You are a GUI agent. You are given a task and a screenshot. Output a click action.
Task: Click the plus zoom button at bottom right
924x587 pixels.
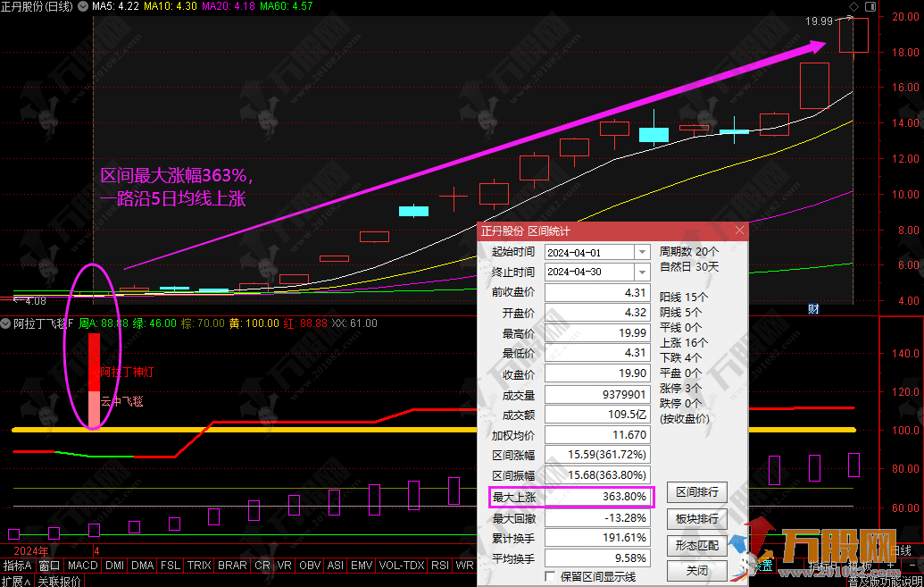tap(890, 566)
